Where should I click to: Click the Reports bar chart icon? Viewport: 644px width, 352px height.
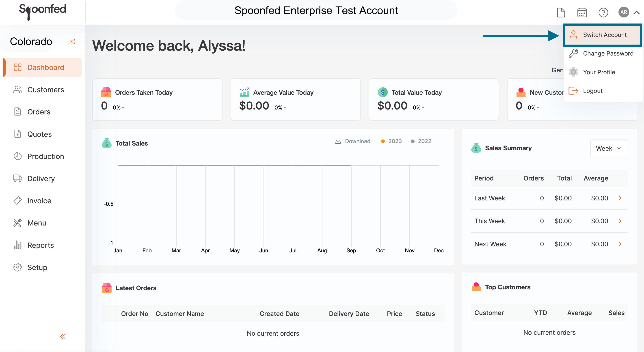[x=17, y=245]
